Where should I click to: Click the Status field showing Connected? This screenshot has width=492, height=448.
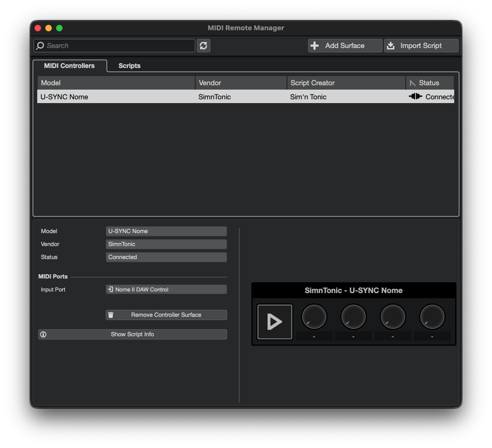[x=166, y=257]
